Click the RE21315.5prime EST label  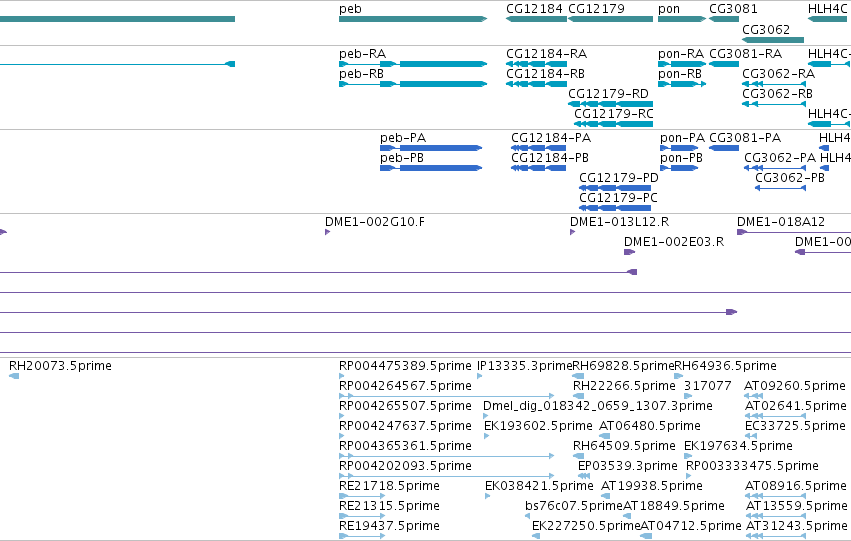(x=389, y=506)
